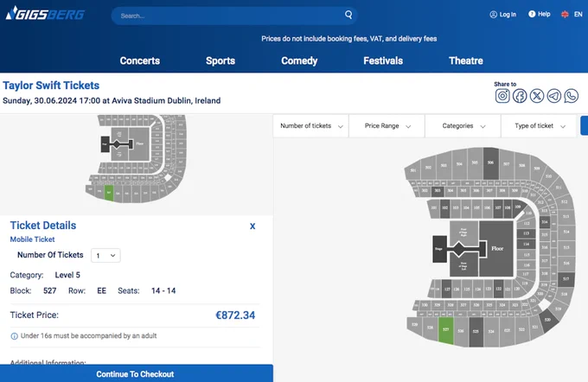Click the Gigsberg logo
588x382 pixels.
tap(45, 14)
